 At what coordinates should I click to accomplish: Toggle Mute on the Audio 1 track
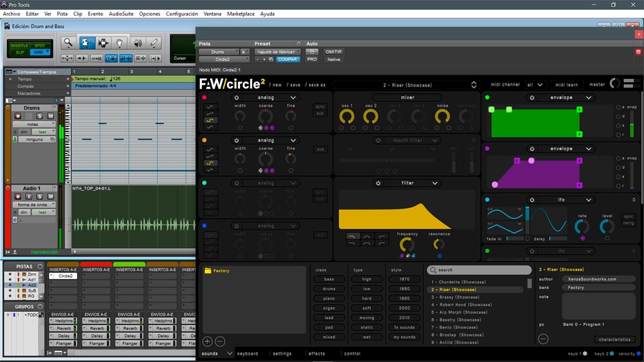pos(50,196)
